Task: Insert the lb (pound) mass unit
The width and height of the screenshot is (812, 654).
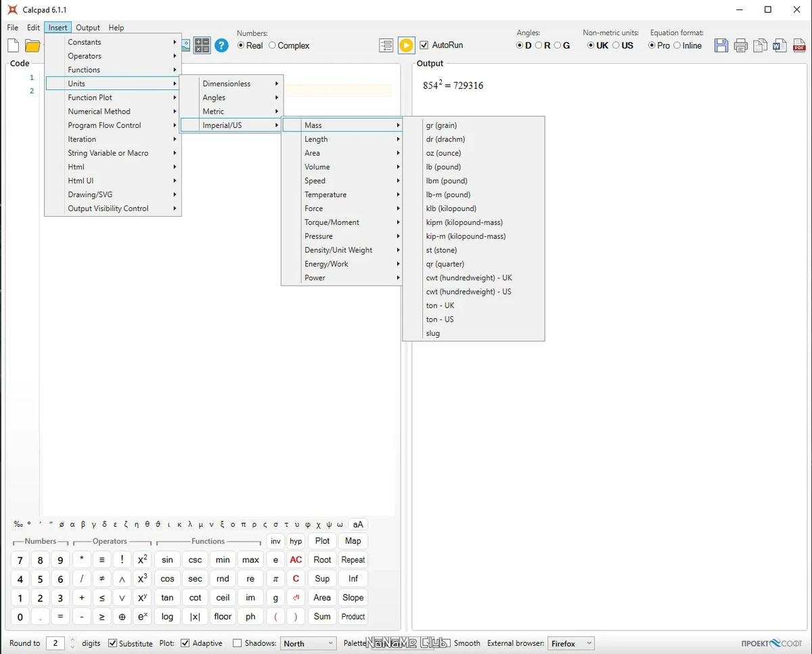Action: [x=474, y=167]
